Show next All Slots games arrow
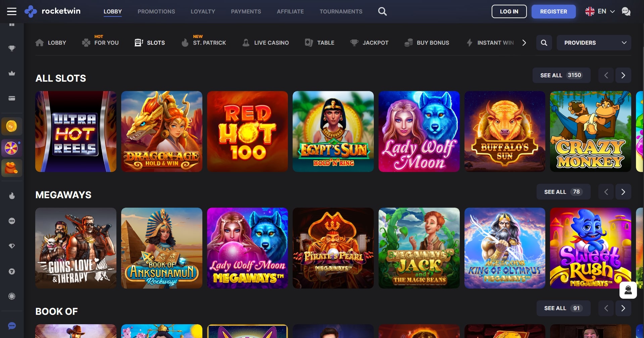This screenshot has height=338, width=644. [623, 75]
